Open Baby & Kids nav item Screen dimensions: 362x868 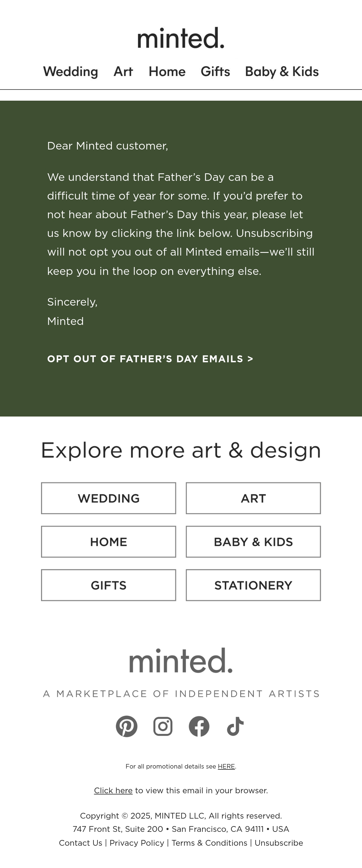tap(282, 71)
